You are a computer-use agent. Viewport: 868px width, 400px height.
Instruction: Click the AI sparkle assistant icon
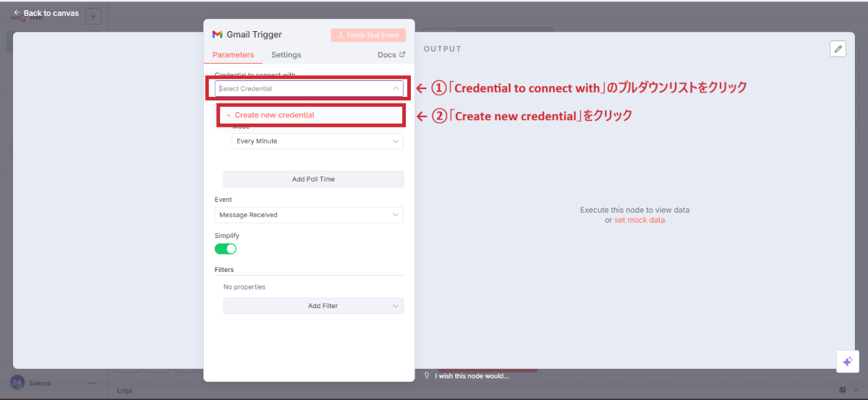click(847, 362)
